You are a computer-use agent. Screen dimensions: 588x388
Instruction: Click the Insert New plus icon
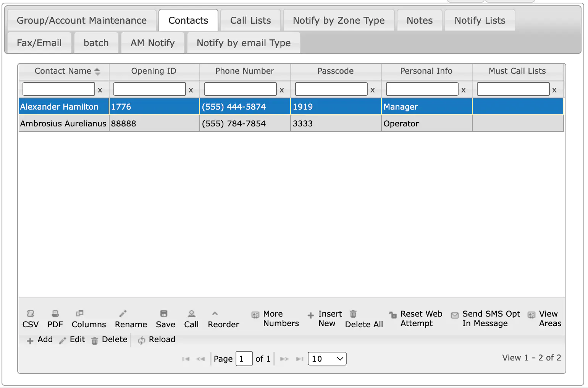tap(311, 315)
